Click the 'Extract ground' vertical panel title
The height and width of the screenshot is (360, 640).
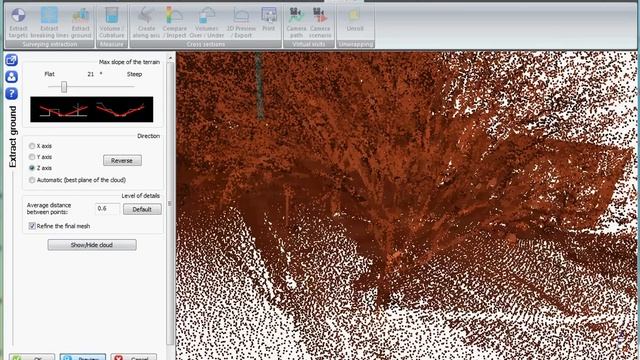[13, 137]
